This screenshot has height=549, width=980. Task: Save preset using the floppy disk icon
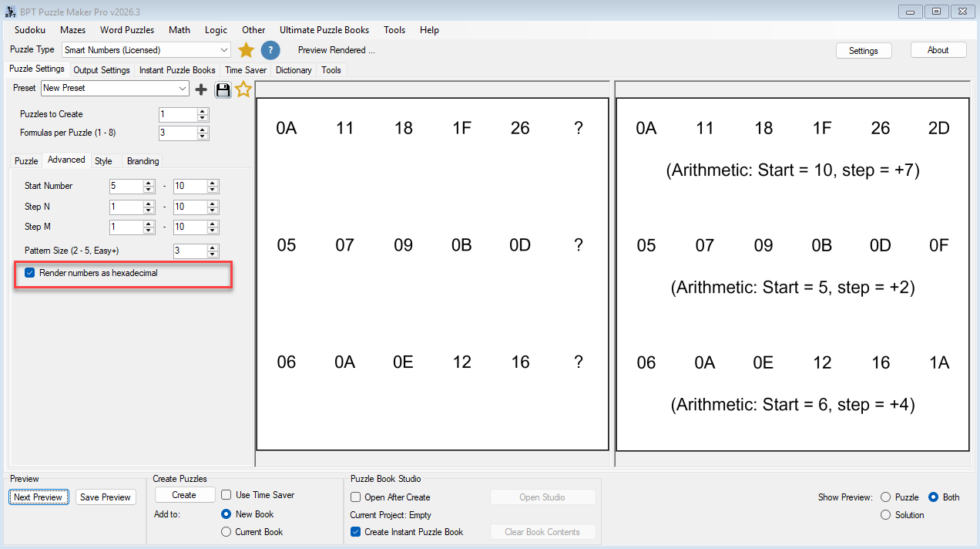tap(223, 89)
